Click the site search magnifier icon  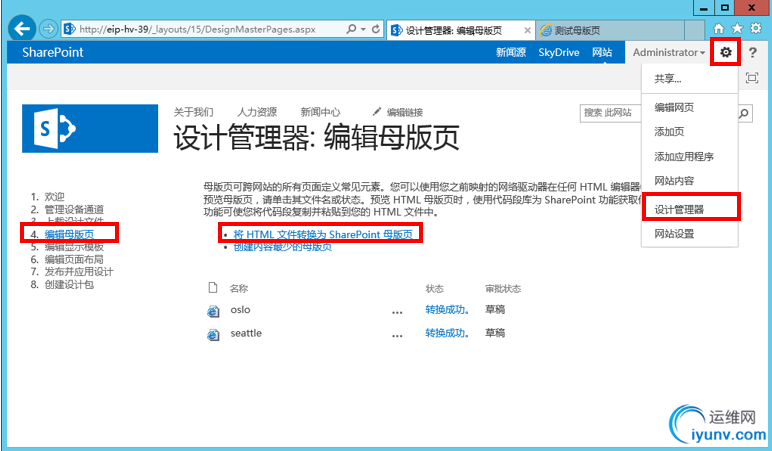[x=744, y=113]
